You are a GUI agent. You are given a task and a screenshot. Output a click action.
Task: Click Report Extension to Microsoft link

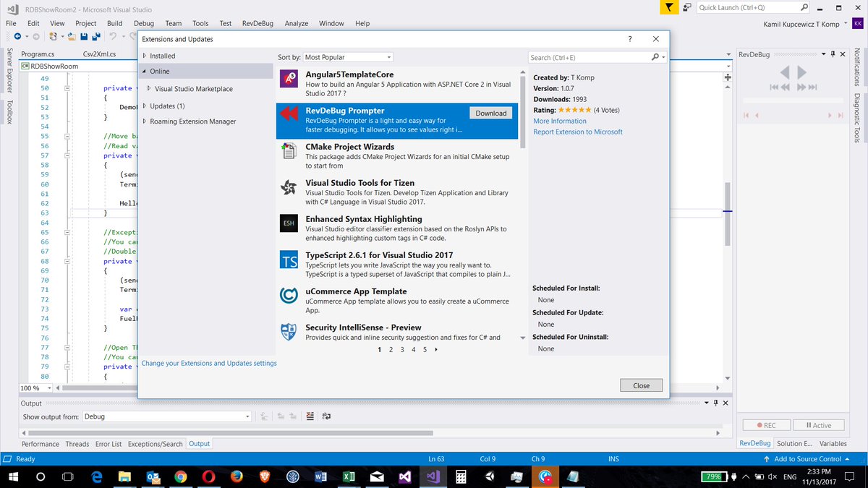coord(578,132)
